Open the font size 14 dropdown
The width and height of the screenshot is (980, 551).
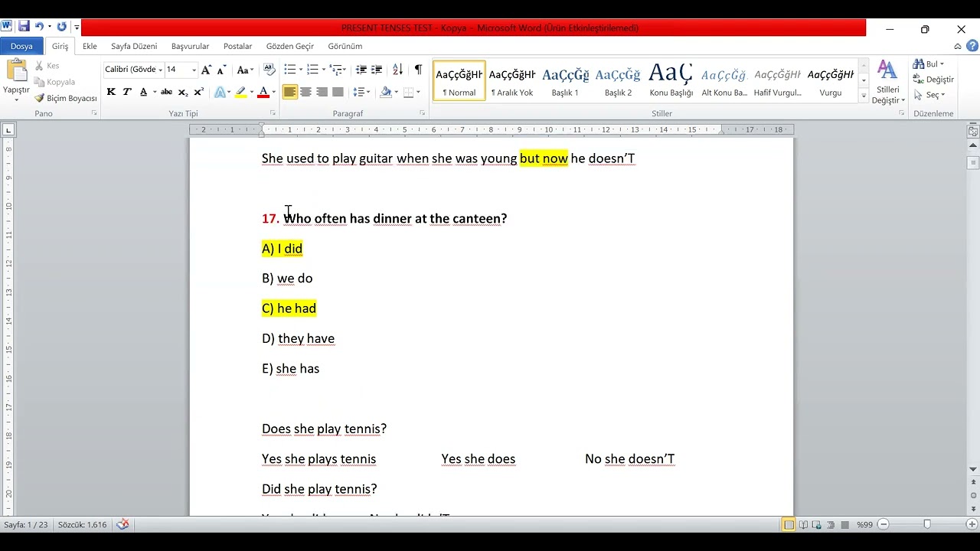[194, 70]
